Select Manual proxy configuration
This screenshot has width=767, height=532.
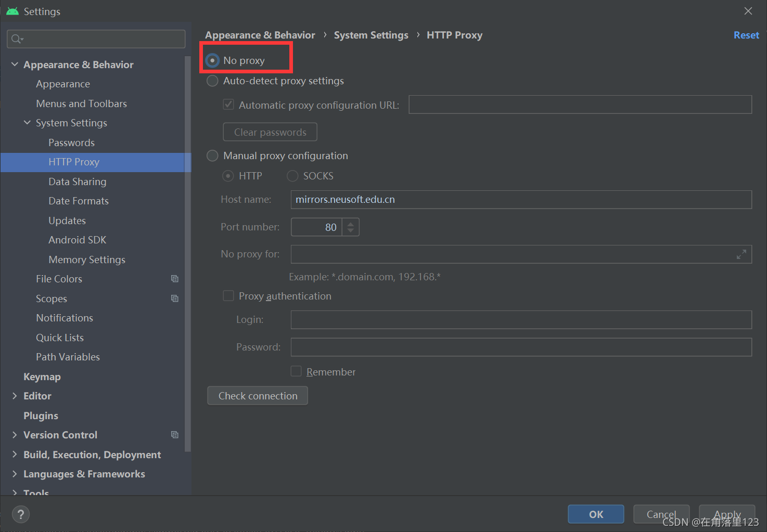(212, 155)
